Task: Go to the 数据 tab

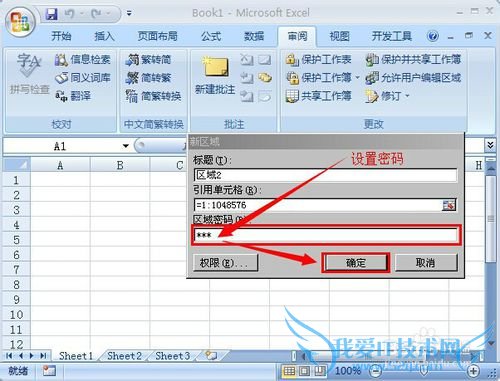Action: [x=254, y=36]
